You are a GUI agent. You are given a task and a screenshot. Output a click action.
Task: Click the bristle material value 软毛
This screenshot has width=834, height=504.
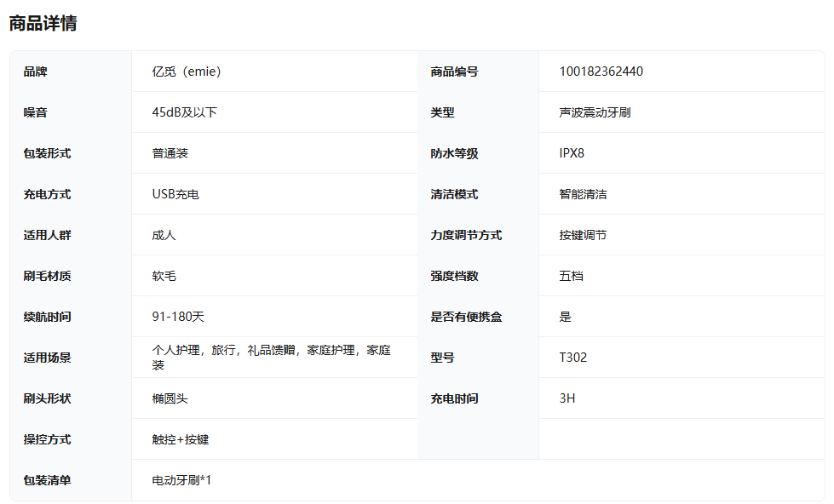pyautogui.click(x=164, y=276)
